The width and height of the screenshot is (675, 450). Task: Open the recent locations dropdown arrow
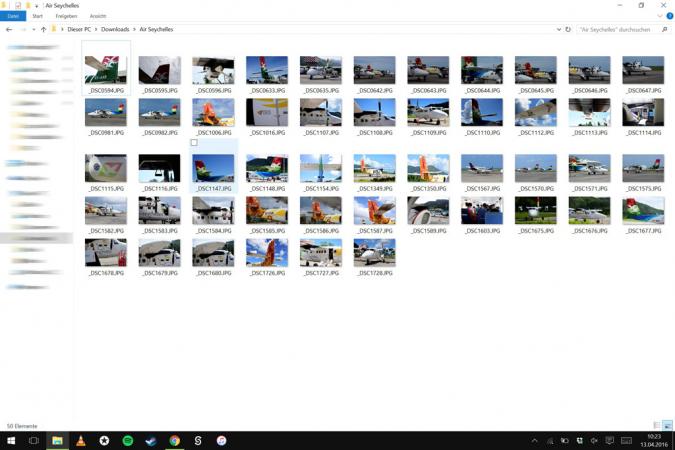[34, 30]
